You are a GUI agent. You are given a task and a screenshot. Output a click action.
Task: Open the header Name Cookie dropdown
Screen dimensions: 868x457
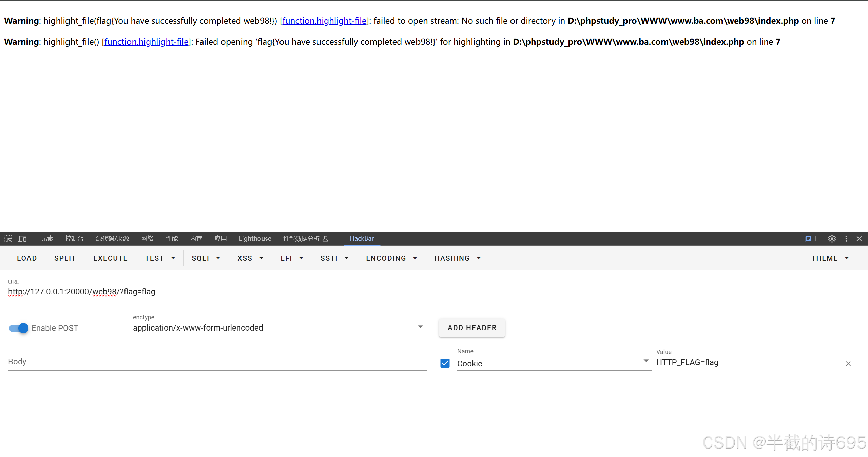coord(646,361)
